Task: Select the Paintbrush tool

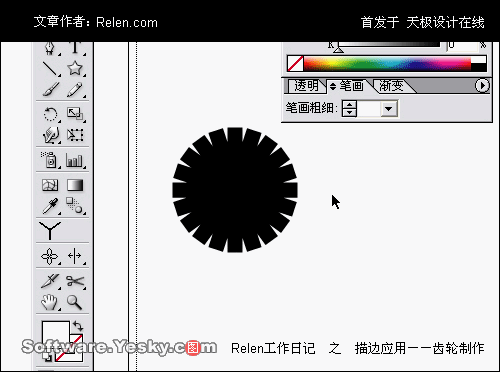Action: pyautogui.click(x=50, y=90)
